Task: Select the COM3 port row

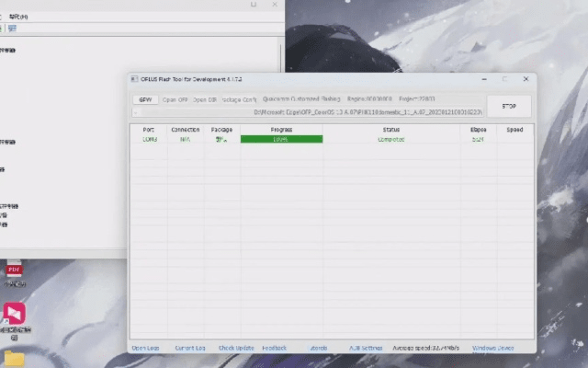Action: coord(149,139)
